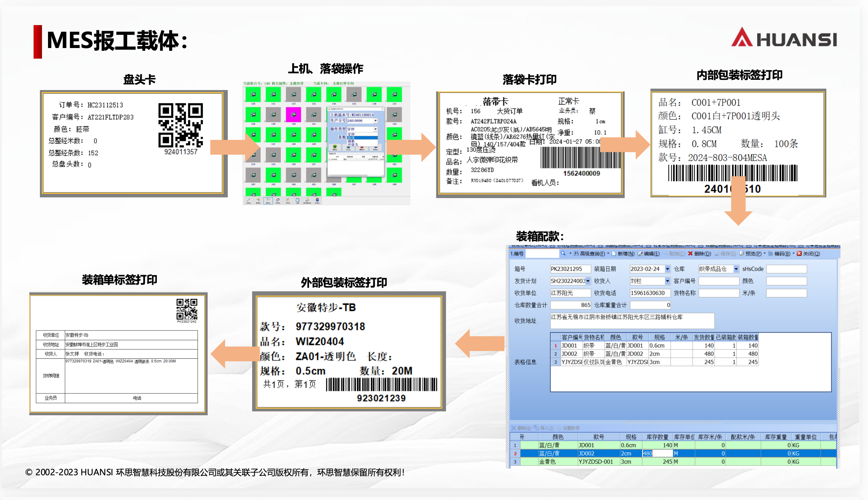
Task: Select gray machine 164 tile
Action: [293, 175]
